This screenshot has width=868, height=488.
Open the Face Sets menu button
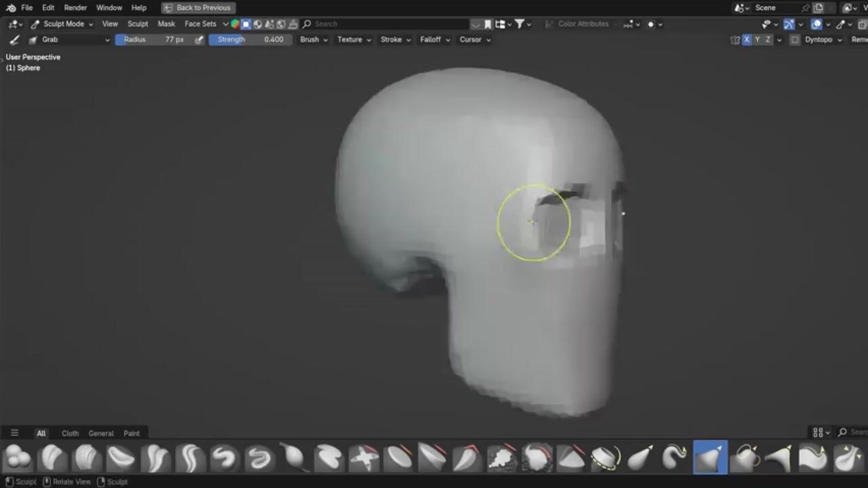pos(200,24)
